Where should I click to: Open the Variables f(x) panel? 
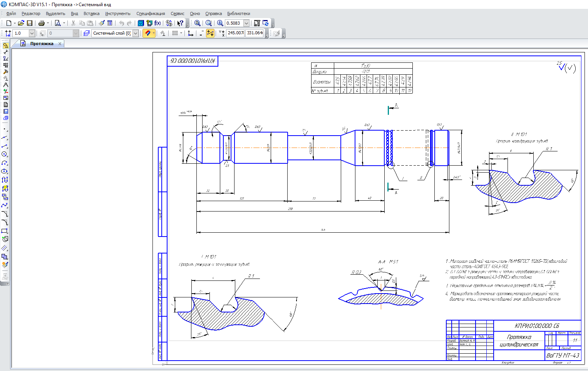(157, 23)
